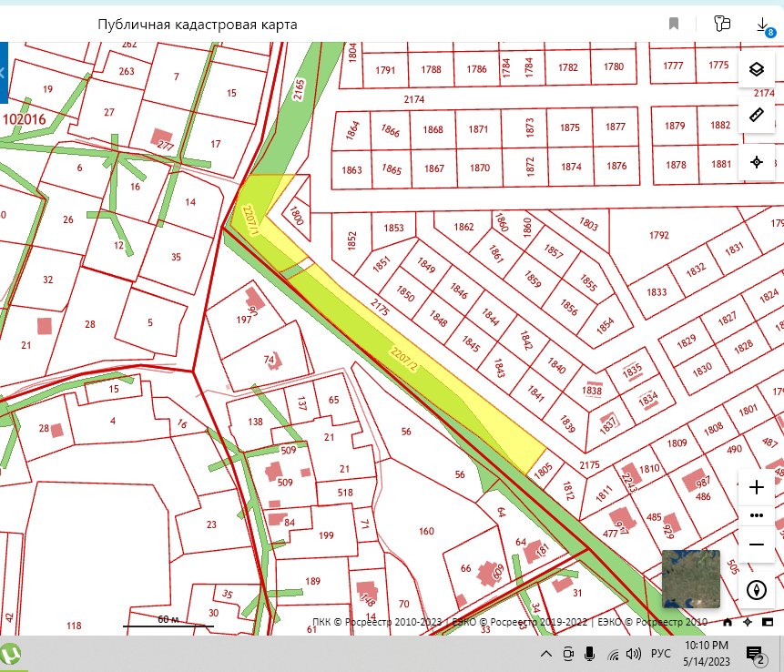Switch input language via РУС indicator
Screen dimensions: 784x672
click(x=660, y=654)
